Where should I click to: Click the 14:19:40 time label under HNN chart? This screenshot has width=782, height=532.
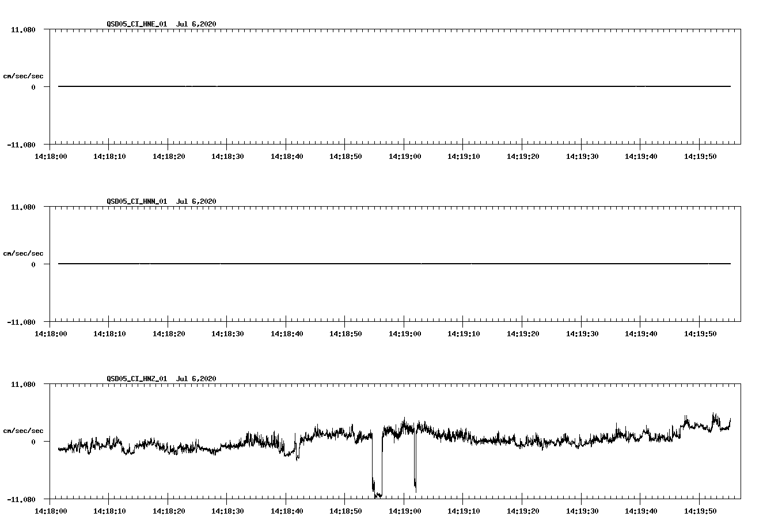pyautogui.click(x=640, y=334)
